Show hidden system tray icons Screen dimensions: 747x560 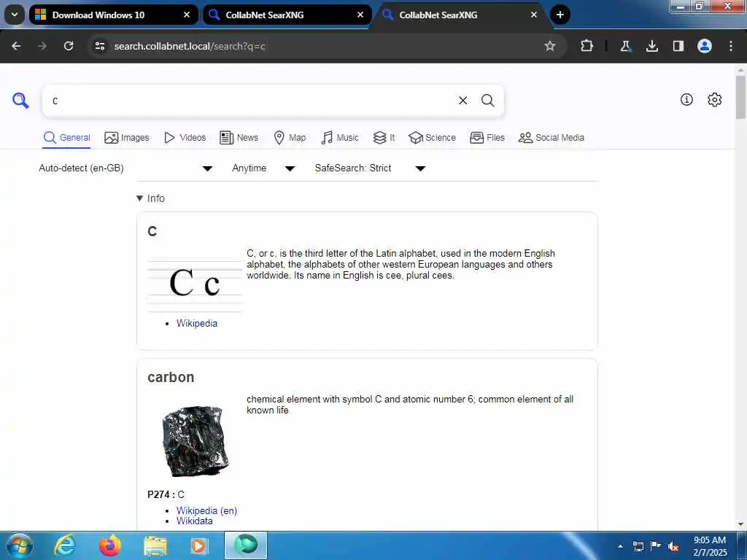tap(620, 546)
